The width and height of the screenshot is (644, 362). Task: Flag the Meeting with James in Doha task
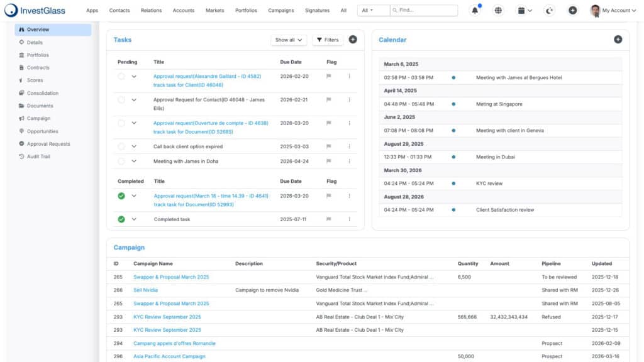328,161
